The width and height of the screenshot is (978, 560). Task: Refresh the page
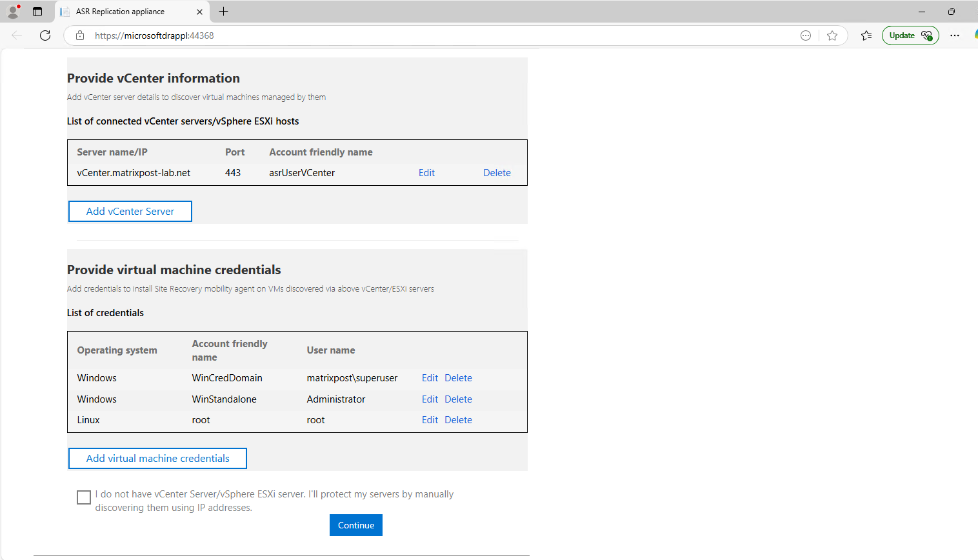pos(45,35)
